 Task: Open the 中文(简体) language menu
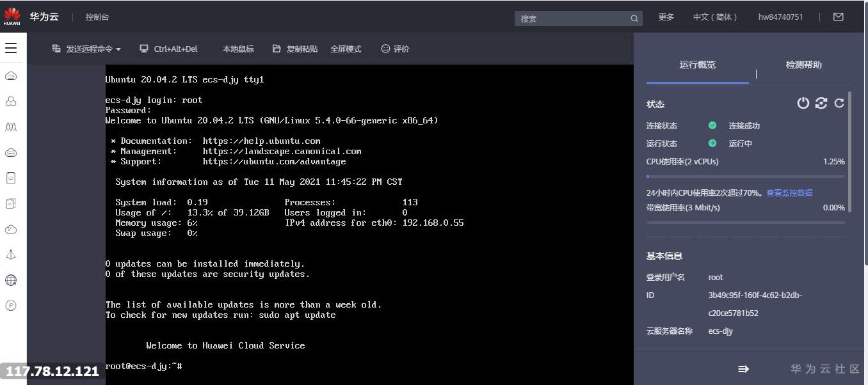[715, 17]
